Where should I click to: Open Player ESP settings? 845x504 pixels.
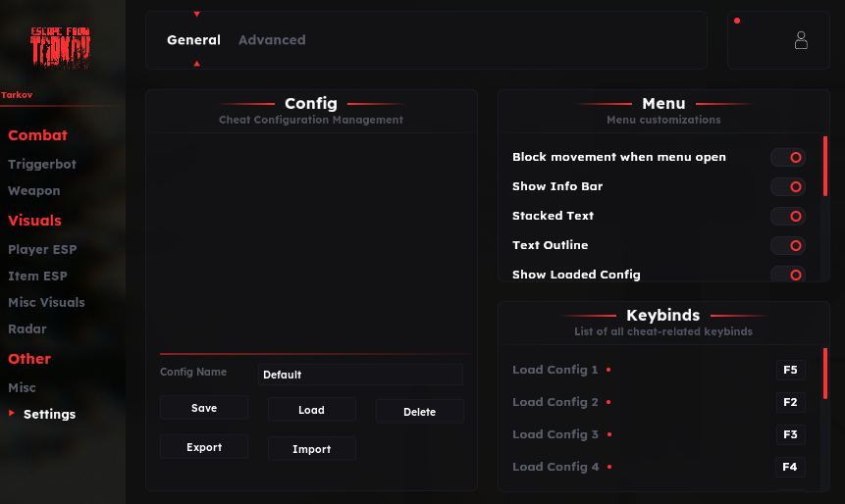pyautogui.click(x=42, y=250)
